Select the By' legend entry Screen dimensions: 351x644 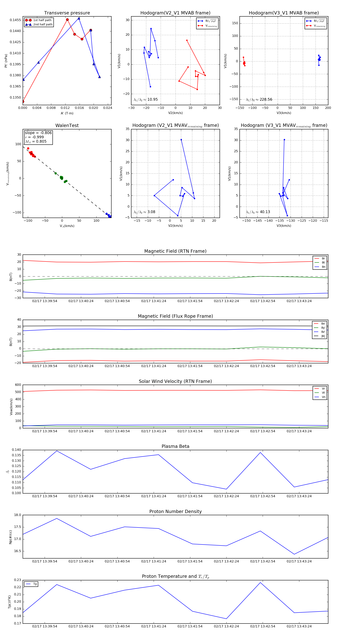click(320, 328)
